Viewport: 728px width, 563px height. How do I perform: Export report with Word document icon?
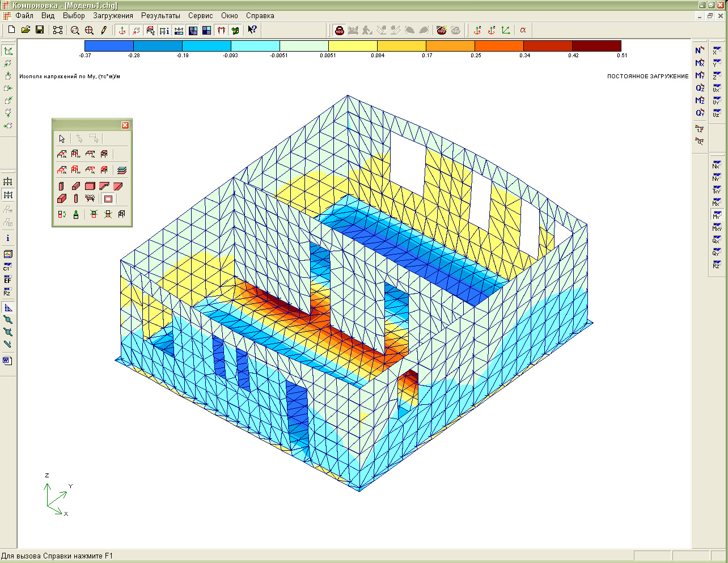8,361
